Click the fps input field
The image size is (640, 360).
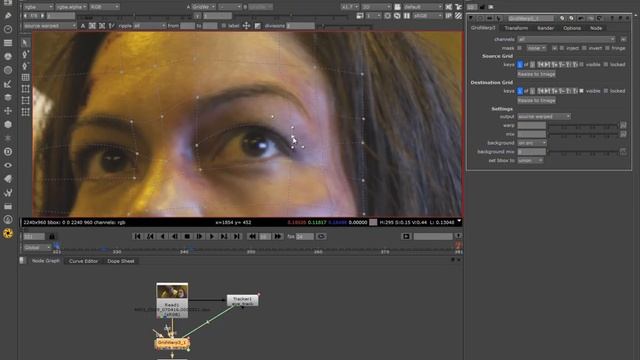pyautogui.click(x=305, y=236)
